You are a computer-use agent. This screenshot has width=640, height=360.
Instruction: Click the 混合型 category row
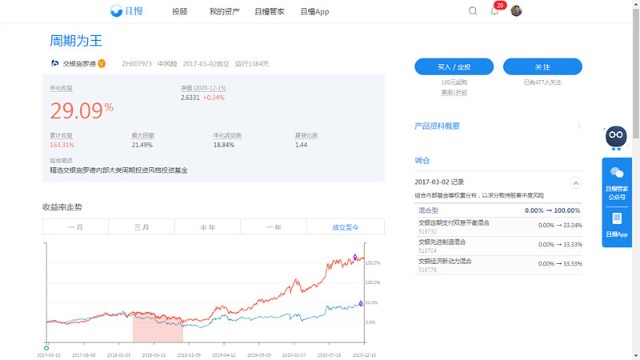tap(498, 211)
